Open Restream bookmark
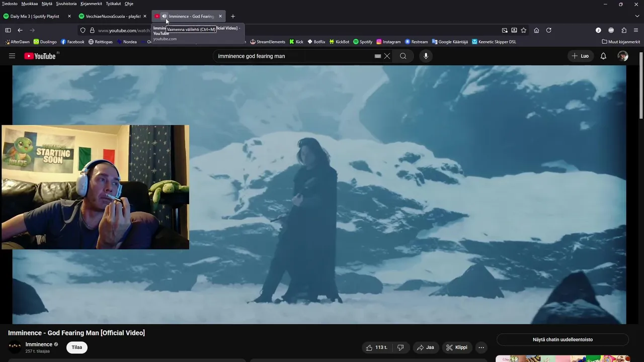The image size is (644, 362). pos(416,42)
